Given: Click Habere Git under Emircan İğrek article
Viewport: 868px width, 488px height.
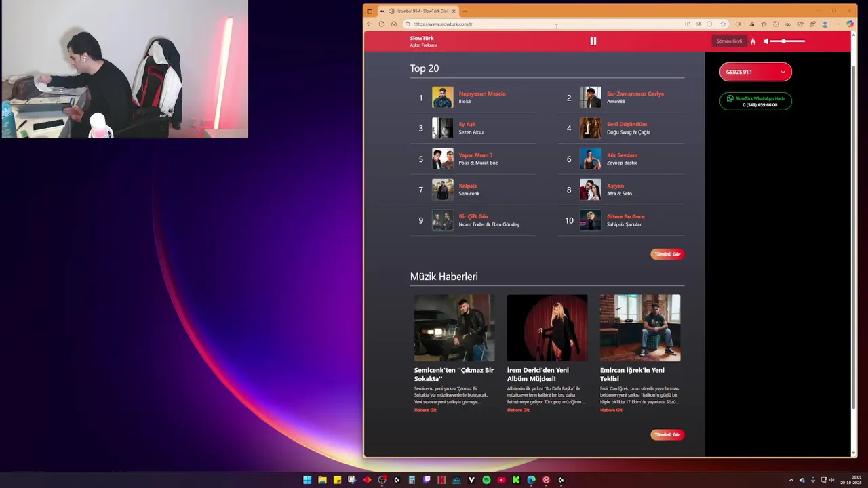Looking at the screenshot, I should [x=611, y=410].
